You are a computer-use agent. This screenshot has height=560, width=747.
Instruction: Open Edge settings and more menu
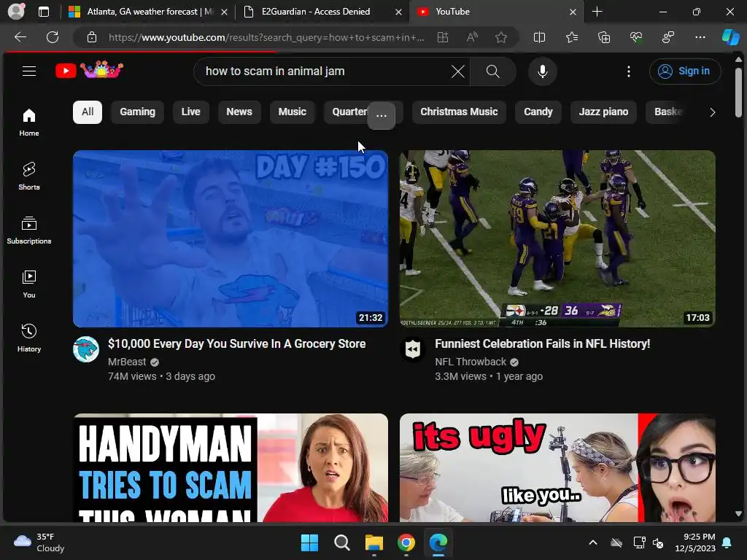(x=700, y=37)
